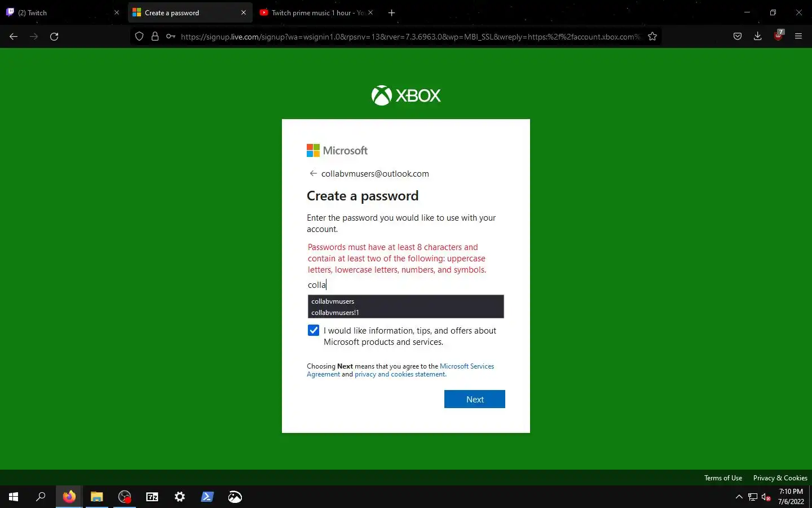Open the Firefox hamburger menu
The image size is (812, 508).
[798, 36]
